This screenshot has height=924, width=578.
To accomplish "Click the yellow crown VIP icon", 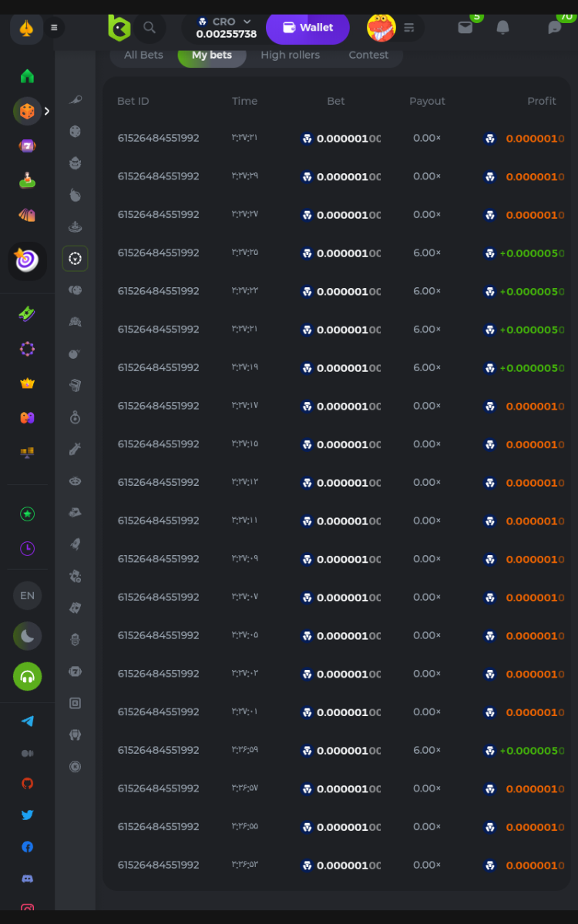I will point(27,383).
